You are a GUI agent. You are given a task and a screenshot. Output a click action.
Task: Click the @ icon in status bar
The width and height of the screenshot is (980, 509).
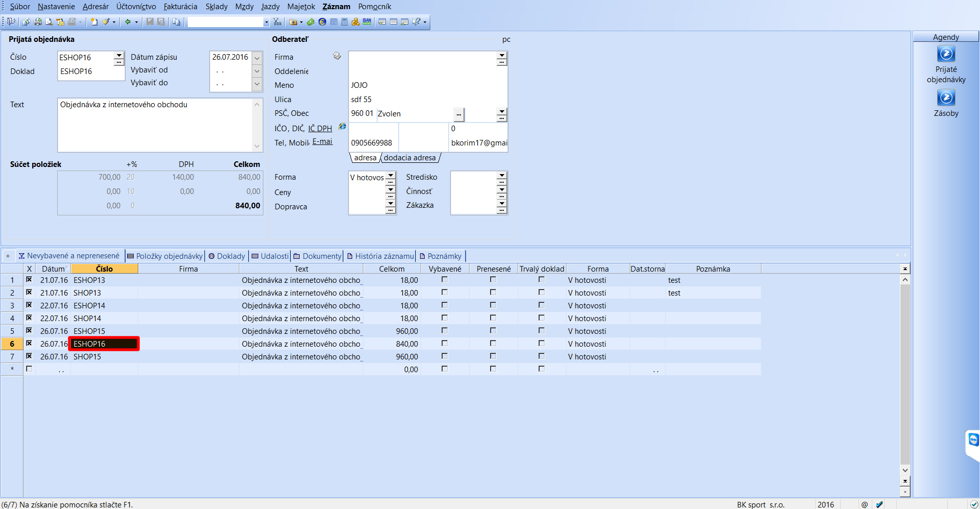[x=865, y=504]
